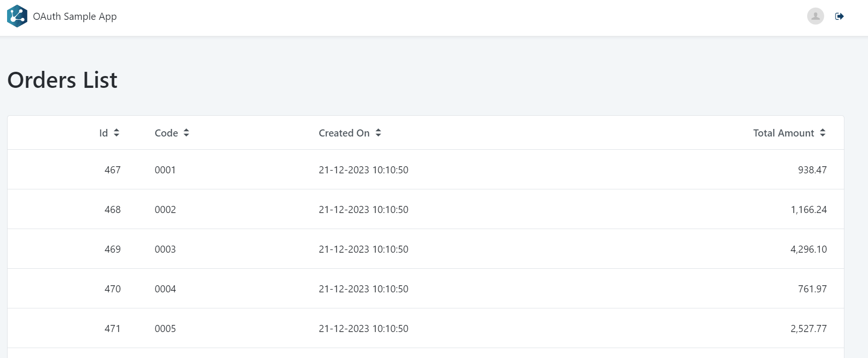The image size is (868, 358).
Task: Select the order row with Id 467
Action: (112, 170)
